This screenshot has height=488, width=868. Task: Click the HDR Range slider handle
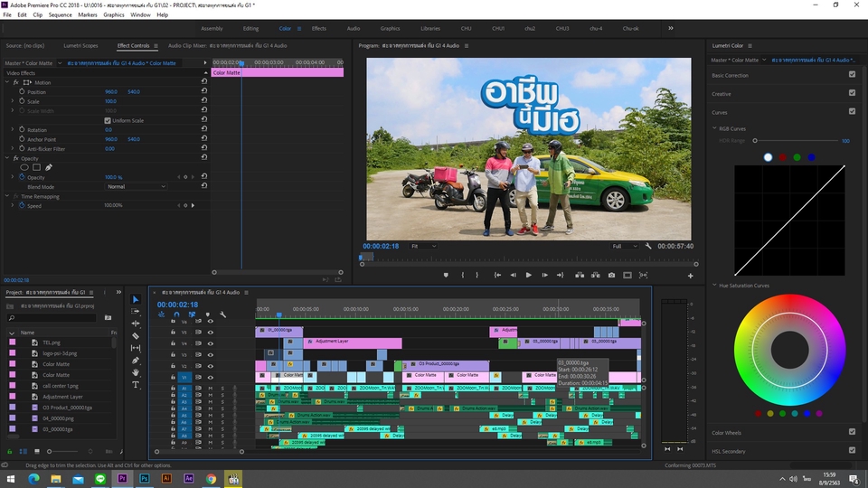coord(754,141)
